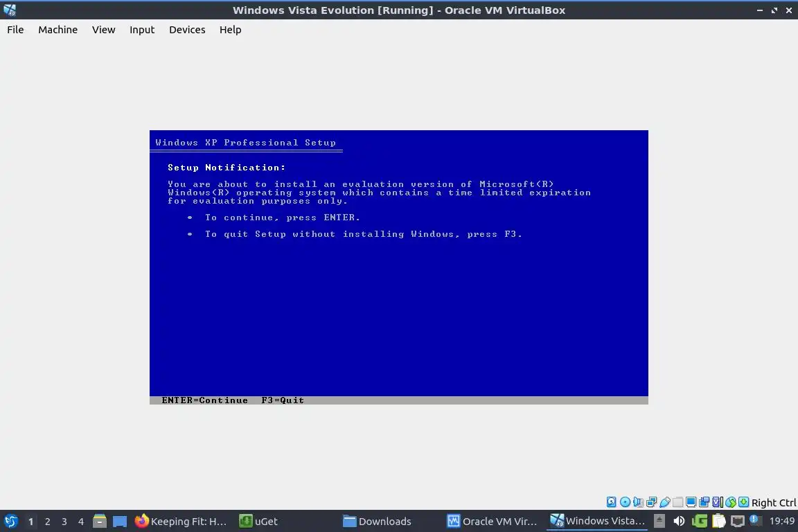The height and width of the screenshot is (532, 798).
Task: Open the Lubuntu start menu
Action: (10, 521)
